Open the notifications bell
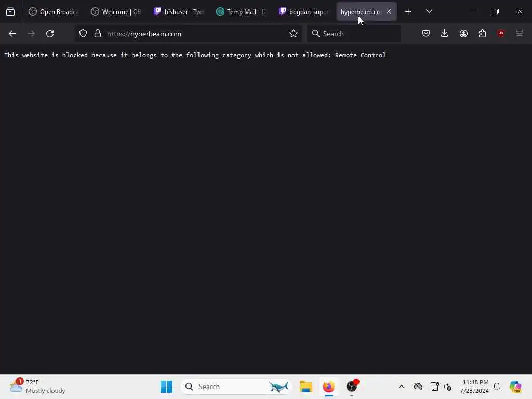Screen dimensions: 532x399 (x=497, y=387)
